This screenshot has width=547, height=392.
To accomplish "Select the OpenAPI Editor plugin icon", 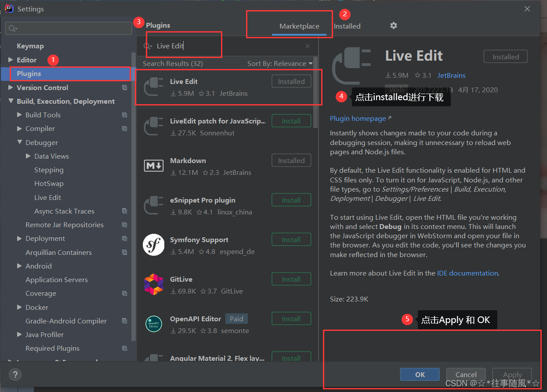I will [x=154, y=323].
